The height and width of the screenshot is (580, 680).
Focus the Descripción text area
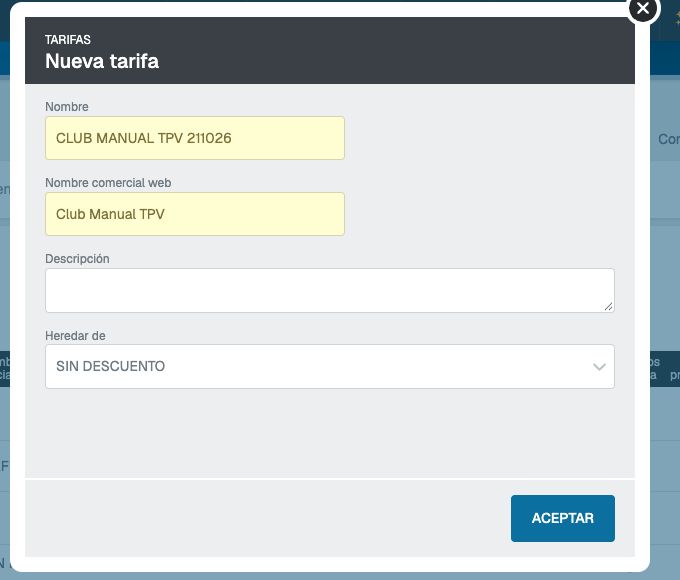click(330, 290)
